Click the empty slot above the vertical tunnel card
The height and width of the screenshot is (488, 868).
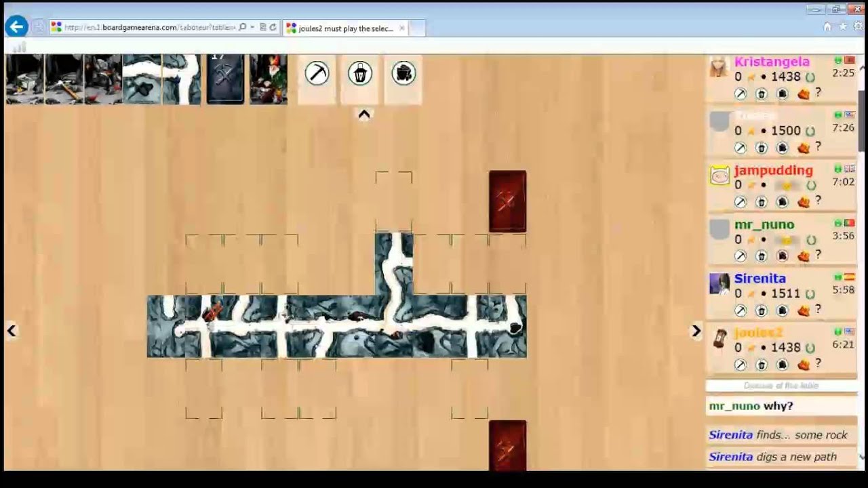394,201
